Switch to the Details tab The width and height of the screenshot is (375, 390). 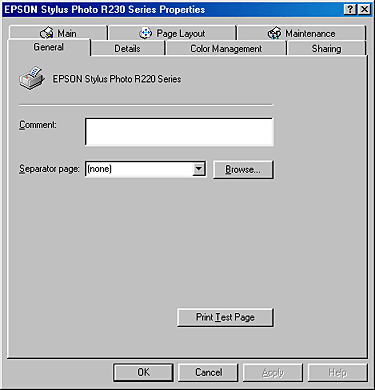coord(127,49)
